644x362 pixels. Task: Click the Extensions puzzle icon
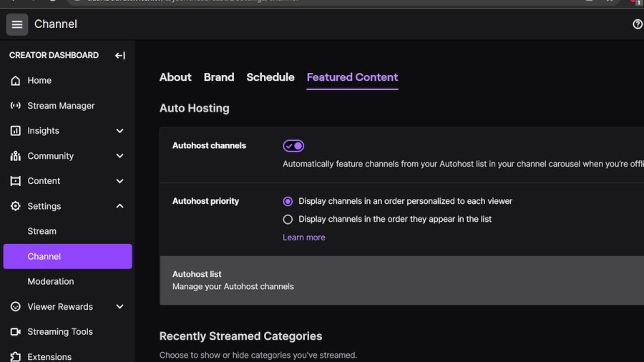pyautogui.click(x=15, y=357)
